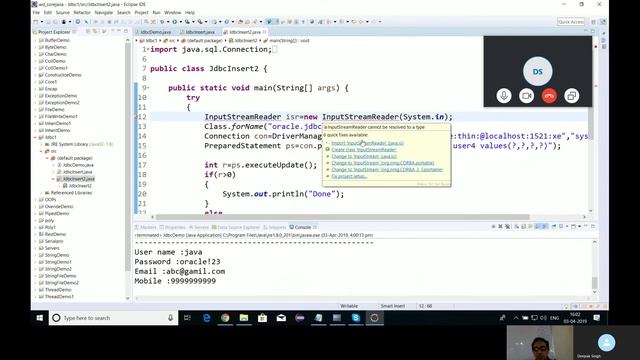Open the Windows notification center icon
The height and width of the screenshot is (360, 640).
pos(597,318)
